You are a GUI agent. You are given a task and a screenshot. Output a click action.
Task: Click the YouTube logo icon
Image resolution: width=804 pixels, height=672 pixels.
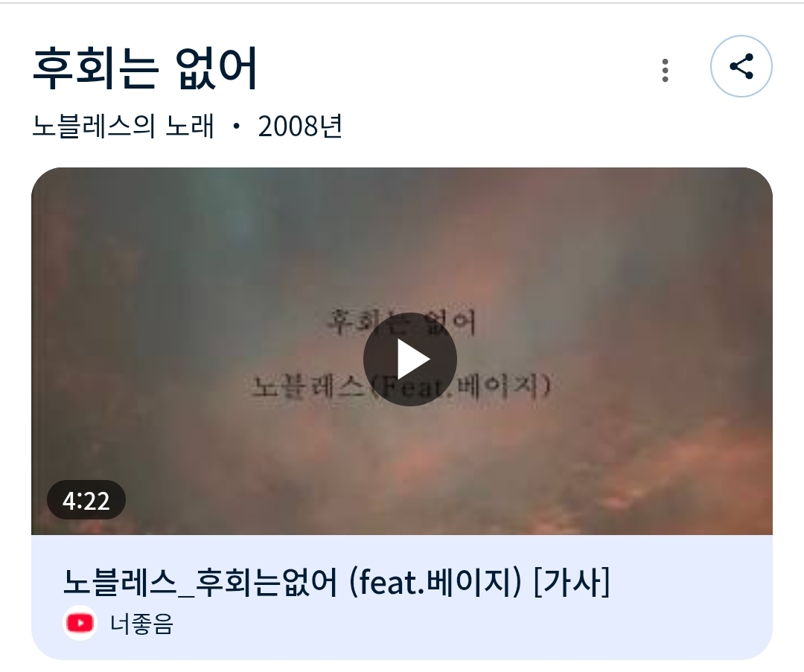click(80, 623)
